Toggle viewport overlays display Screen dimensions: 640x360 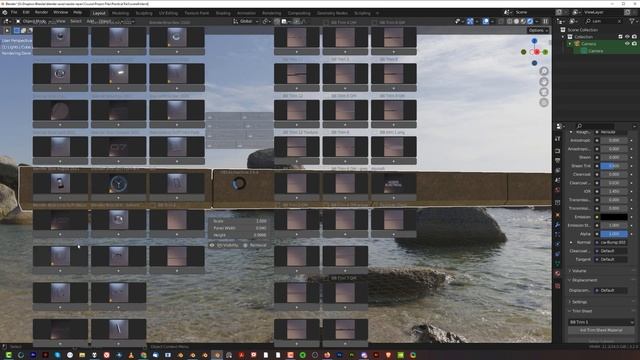tap(485, 21)
